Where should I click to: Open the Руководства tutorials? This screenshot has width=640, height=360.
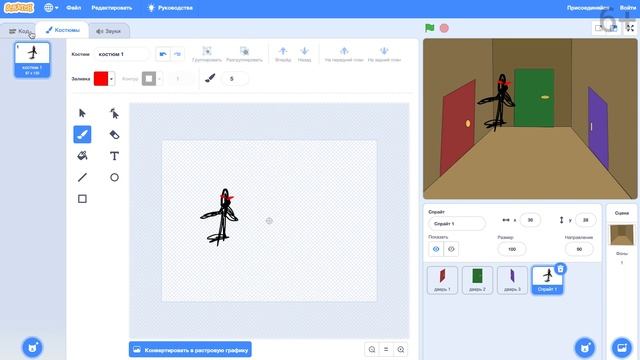coord(170,8)
